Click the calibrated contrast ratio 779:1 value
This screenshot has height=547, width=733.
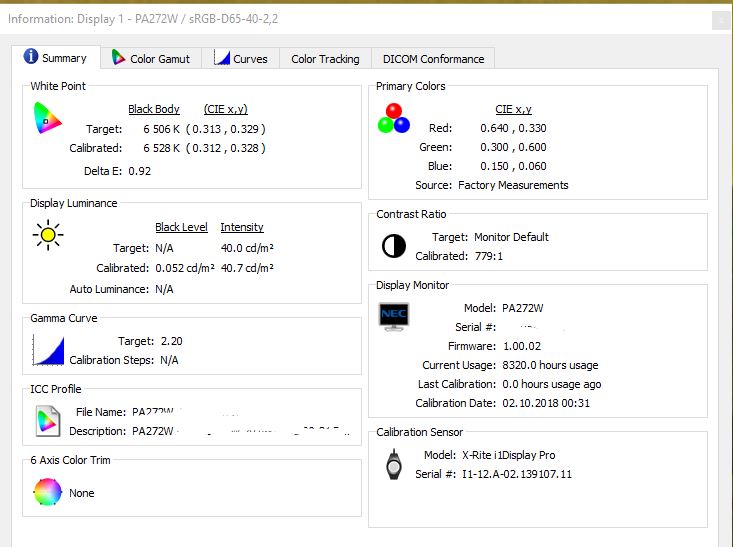[x=491, y=256]
